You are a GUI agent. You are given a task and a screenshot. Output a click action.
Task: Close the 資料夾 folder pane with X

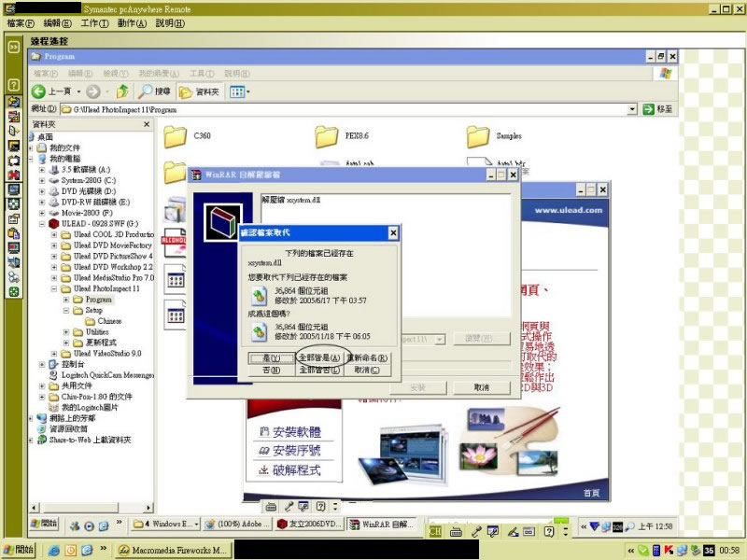click(147, 124)
